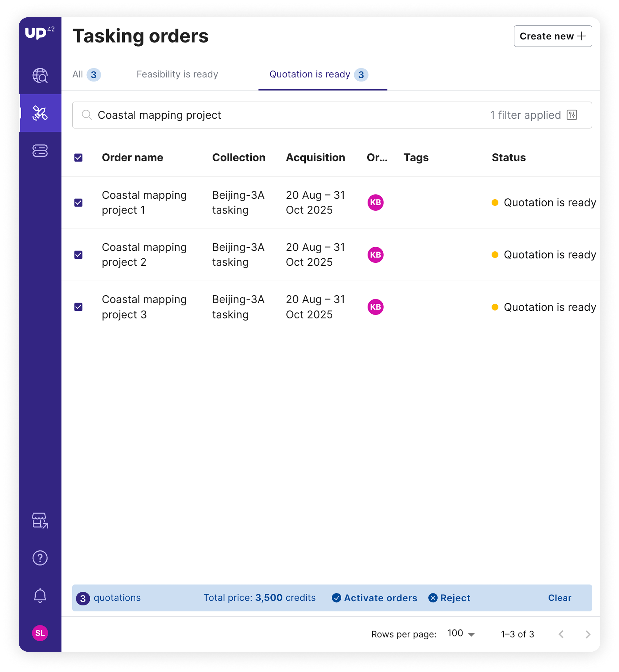Click Beijing-3A tasking in project 3 row
Image resolution: width=619 pixels, height=672 pixels.
pos(238,307)
